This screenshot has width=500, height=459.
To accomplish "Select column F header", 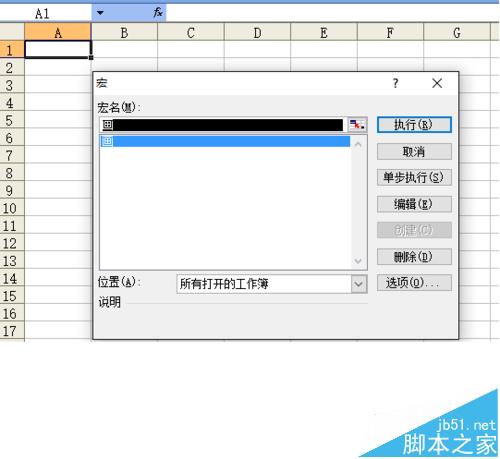I will coord(390,33).
